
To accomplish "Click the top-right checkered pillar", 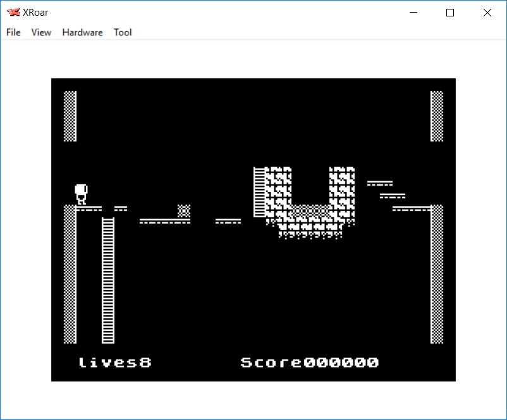I will (437, 116).
